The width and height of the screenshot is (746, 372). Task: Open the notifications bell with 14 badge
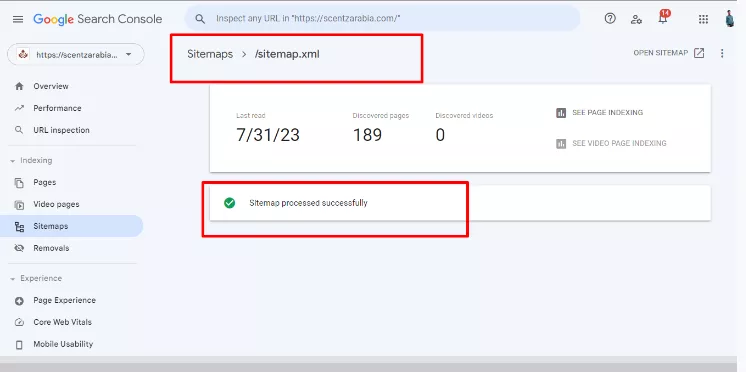tap(663, 18)
